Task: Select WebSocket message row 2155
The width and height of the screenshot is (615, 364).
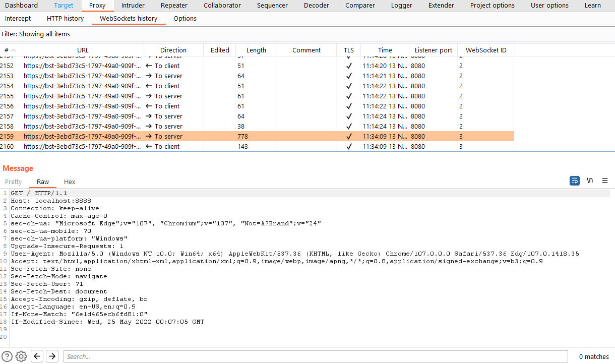Action: pos(257,96)
